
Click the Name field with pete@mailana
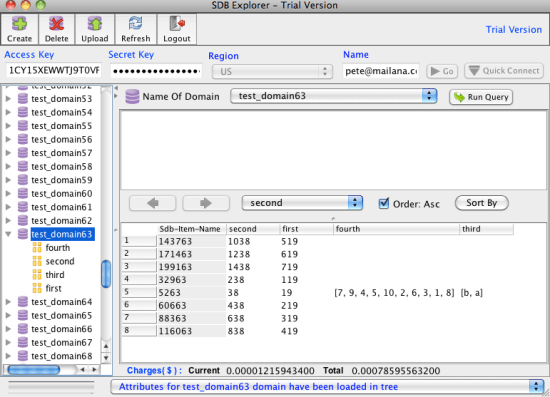(x=381, y=71)
